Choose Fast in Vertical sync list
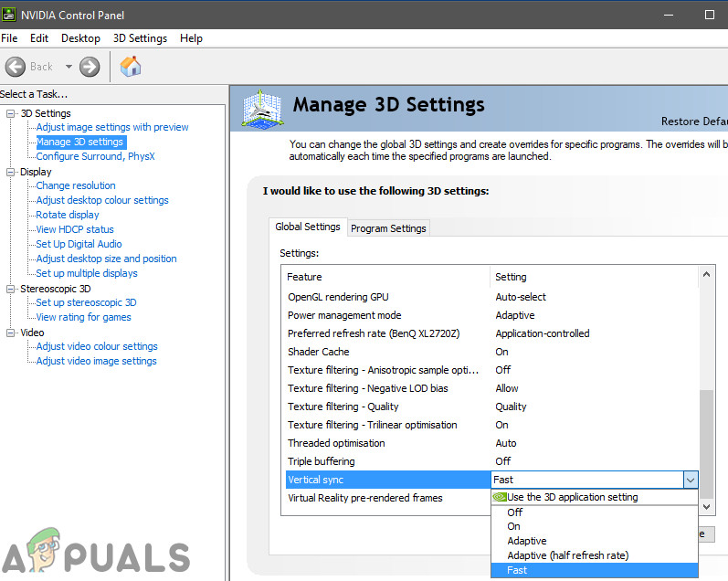Screen dimensions: 728x581 click(x=595, y=570)
